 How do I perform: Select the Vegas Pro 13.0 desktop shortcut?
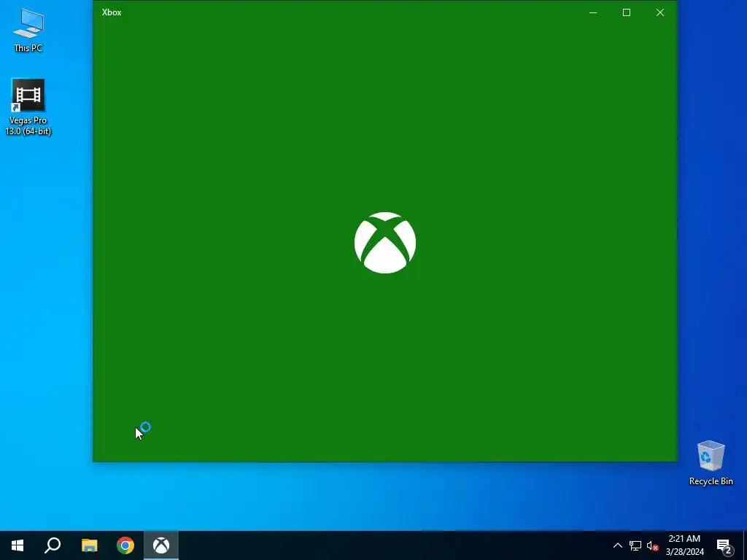[x=28, y=108]
